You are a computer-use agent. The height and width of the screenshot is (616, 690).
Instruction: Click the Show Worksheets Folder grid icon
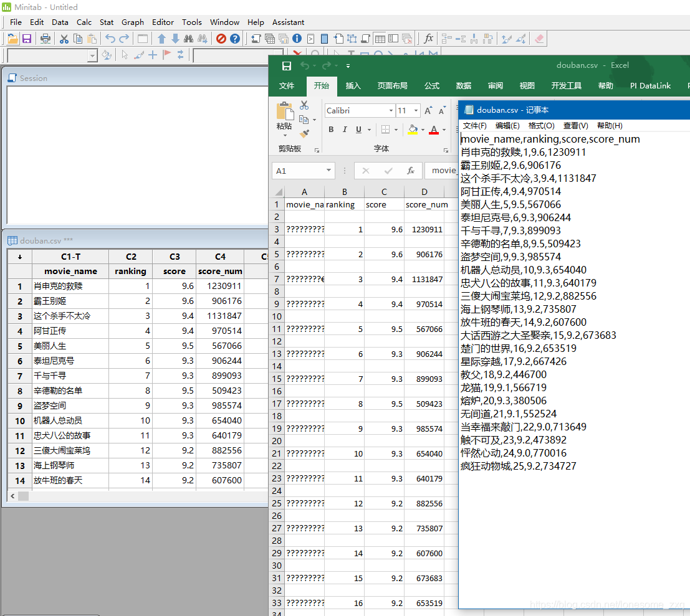click(380, 39)
